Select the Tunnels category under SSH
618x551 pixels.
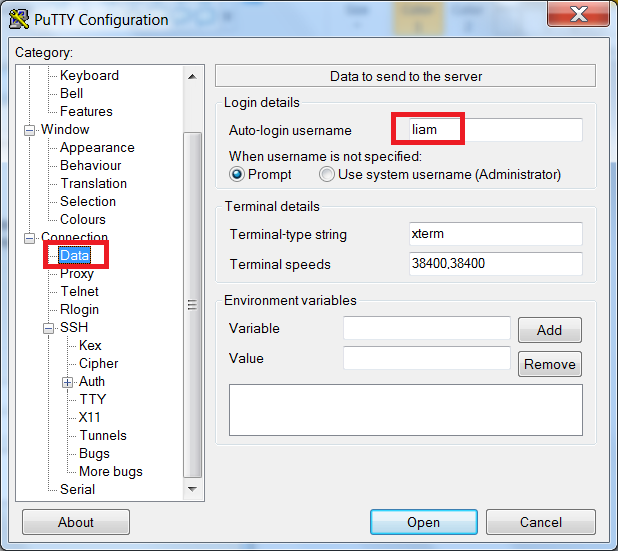103,435
